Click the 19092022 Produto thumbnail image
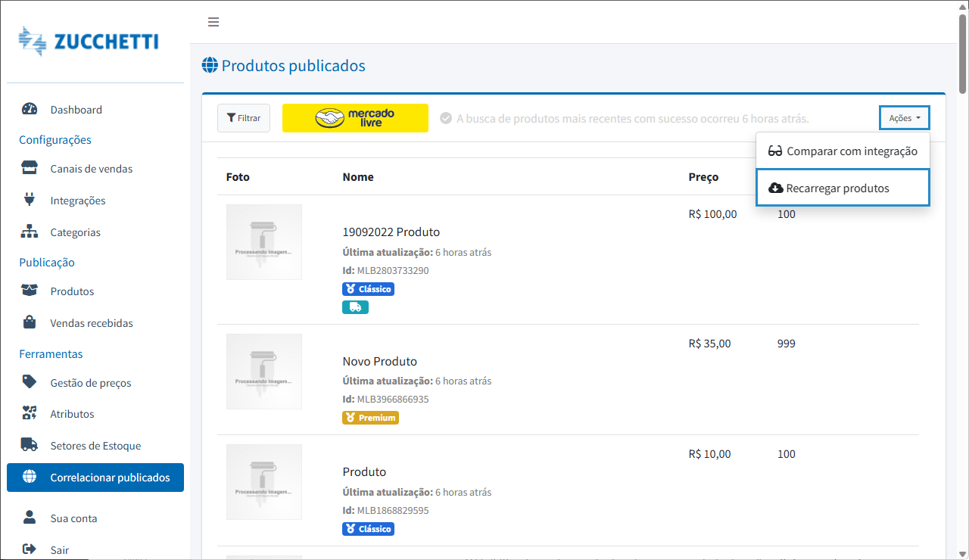 (x=264, y=242)
